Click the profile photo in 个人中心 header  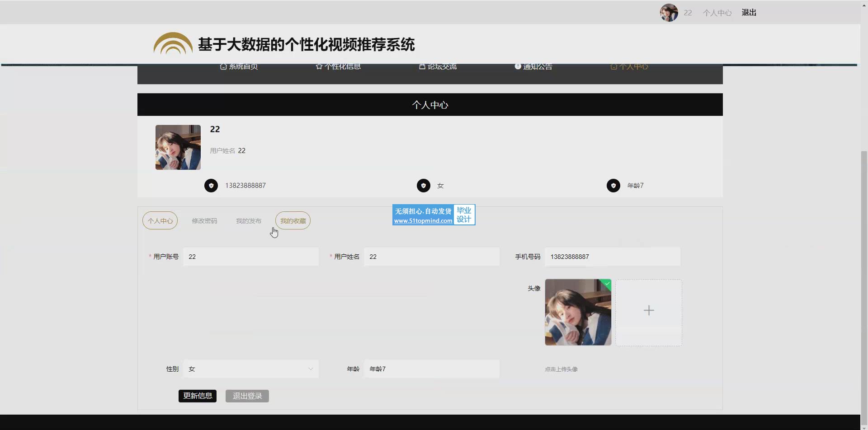178,147
